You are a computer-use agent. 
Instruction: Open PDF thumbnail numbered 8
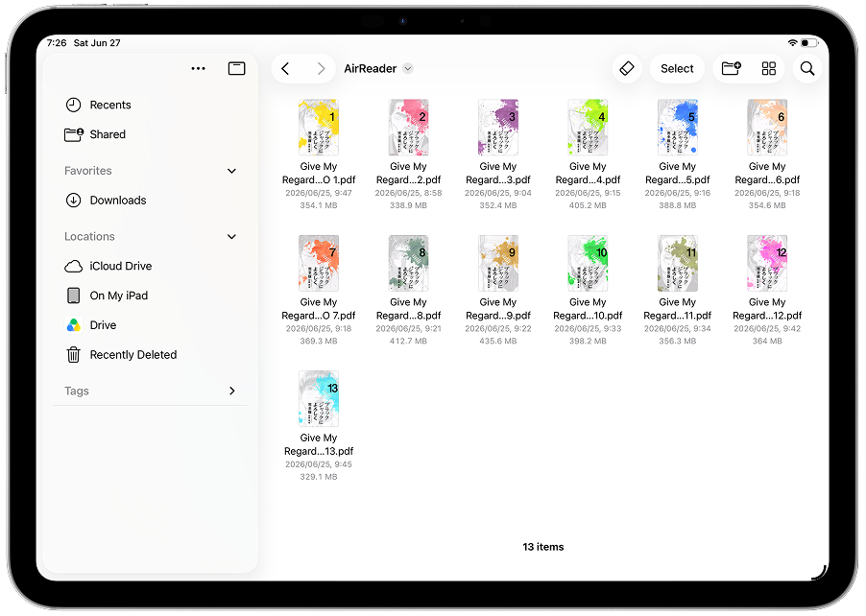point(408,263)
